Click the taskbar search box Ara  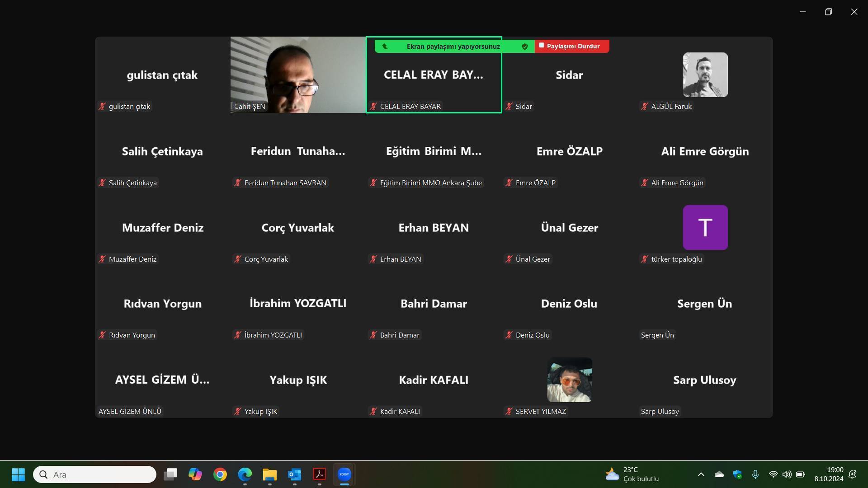click(95, 474)
